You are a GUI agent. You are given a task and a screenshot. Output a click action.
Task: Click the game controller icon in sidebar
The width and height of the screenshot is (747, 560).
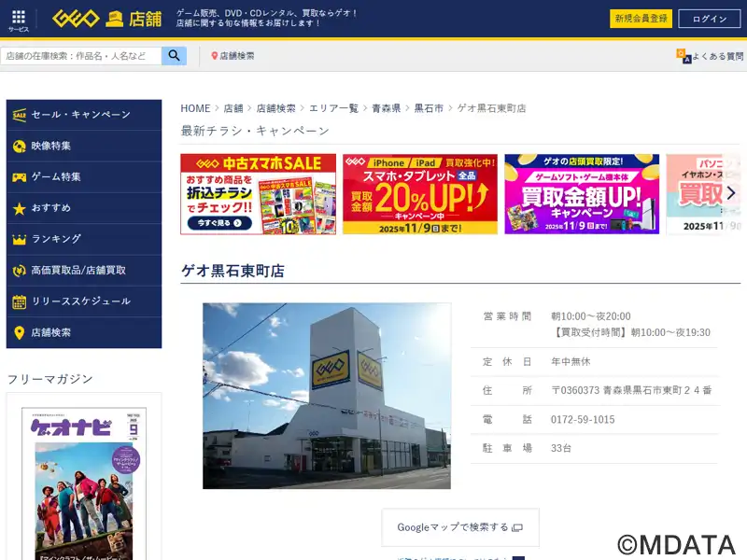pos(19,177)
